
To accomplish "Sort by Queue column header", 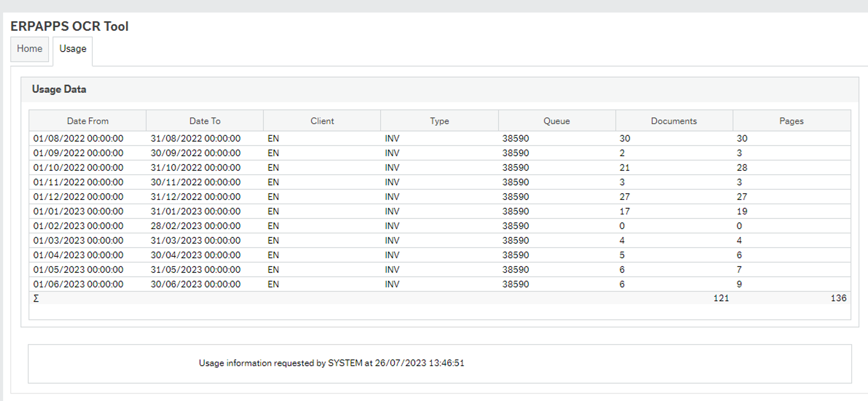I will pos(556,121).
